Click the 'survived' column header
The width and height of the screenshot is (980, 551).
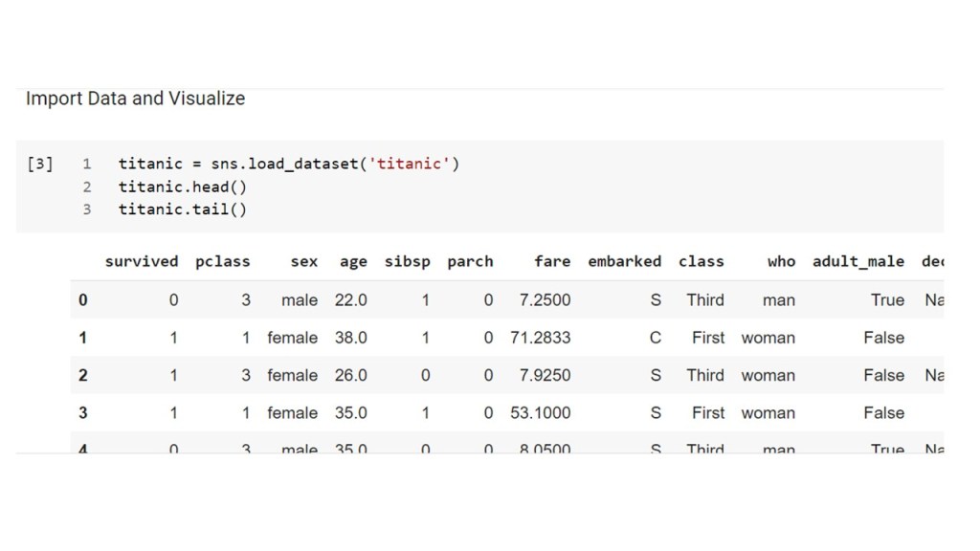[x=142, y=261]
